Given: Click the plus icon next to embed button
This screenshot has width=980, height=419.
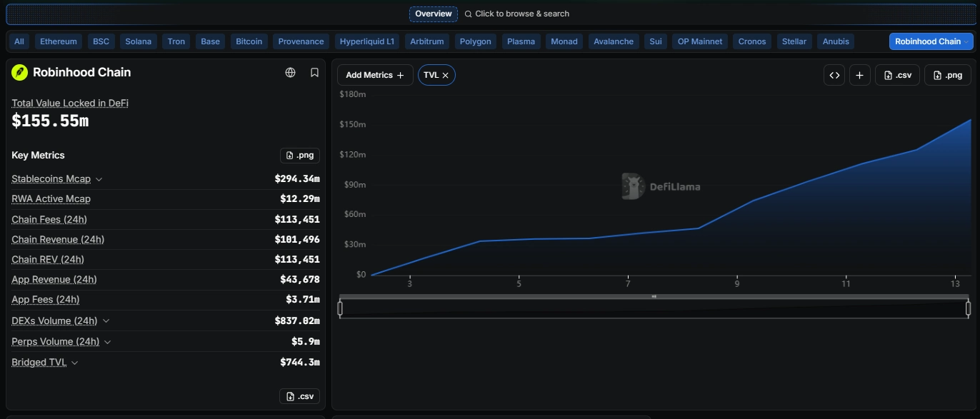Looking at the screenshot, I should (859, 75).
